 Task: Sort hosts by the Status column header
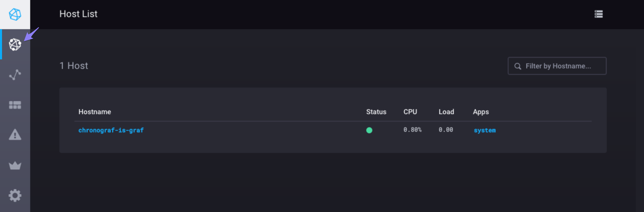376,112
